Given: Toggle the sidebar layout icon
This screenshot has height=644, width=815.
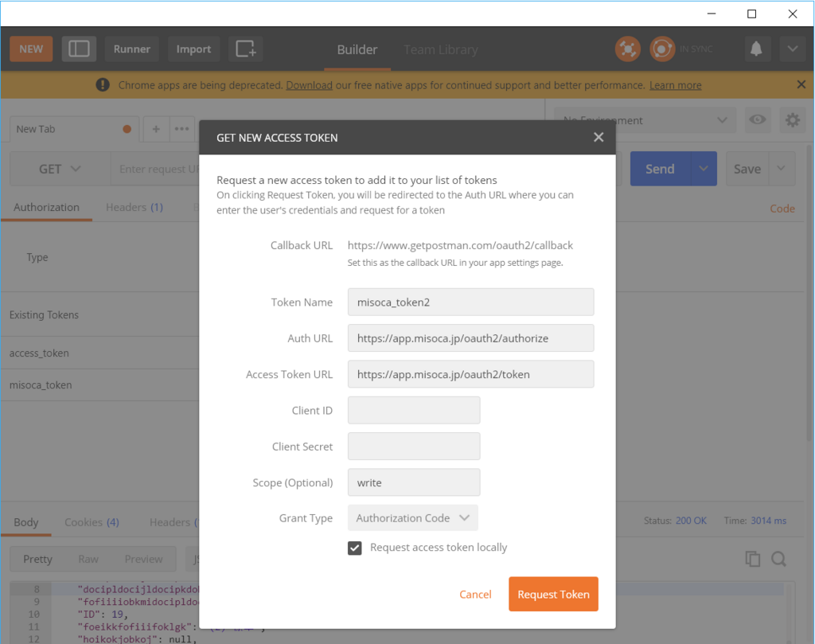Looking at the screenshot, I should pyautogui.click(x=79, y=49).
